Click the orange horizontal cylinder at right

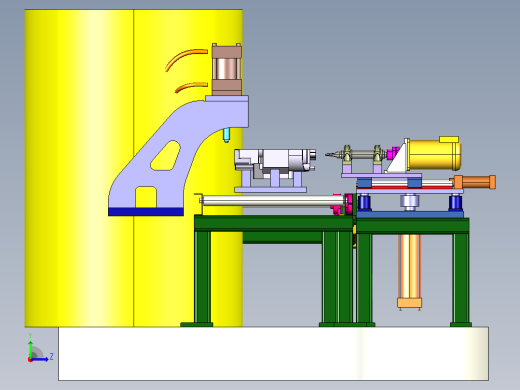(x=473, y=182)
